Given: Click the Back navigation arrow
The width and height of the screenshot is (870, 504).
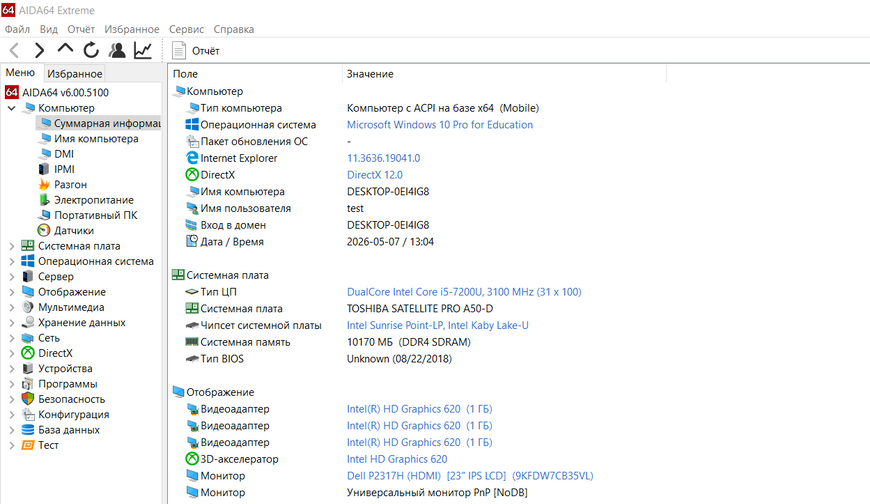Looking at the screenshot, I should pos(15,51).
